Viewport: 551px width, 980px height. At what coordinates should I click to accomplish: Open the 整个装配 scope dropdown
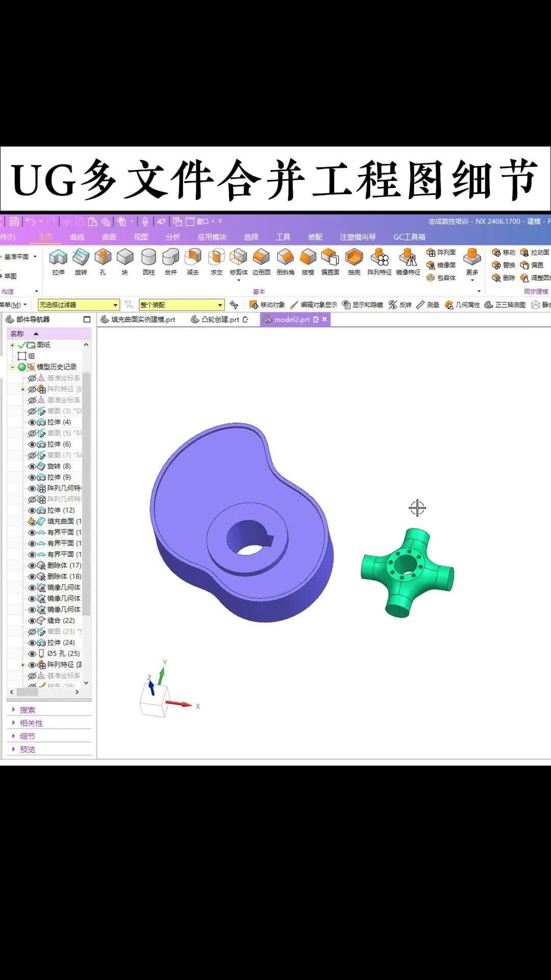[x=182, y=305]
